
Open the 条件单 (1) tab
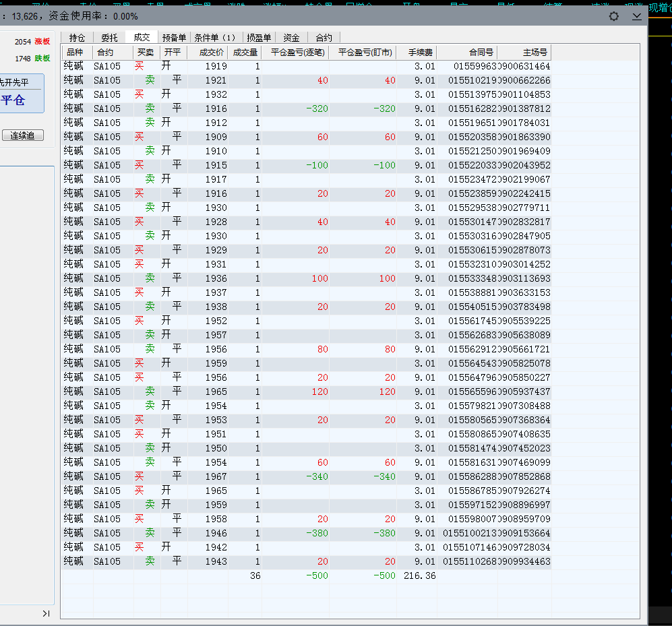click(216, 38)
